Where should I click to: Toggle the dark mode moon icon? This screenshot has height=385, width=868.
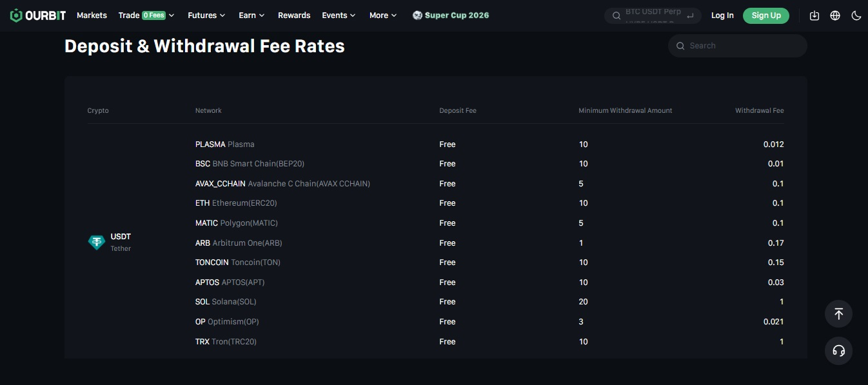(856, 15)
